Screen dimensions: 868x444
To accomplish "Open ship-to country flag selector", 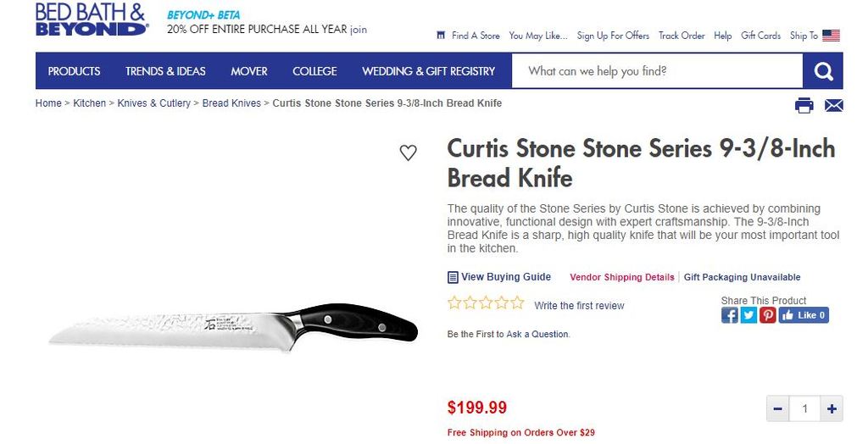I will coord(831,36).
